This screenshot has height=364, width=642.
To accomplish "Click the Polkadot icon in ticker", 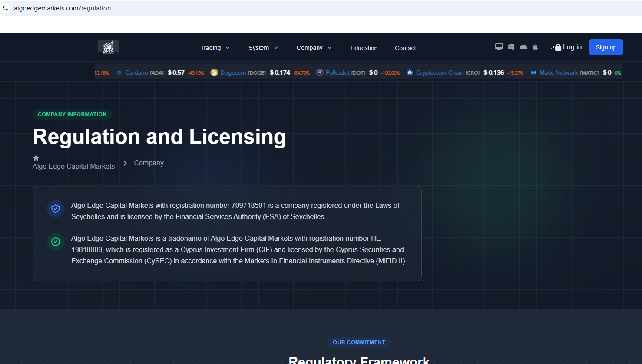I will (320, 72).
